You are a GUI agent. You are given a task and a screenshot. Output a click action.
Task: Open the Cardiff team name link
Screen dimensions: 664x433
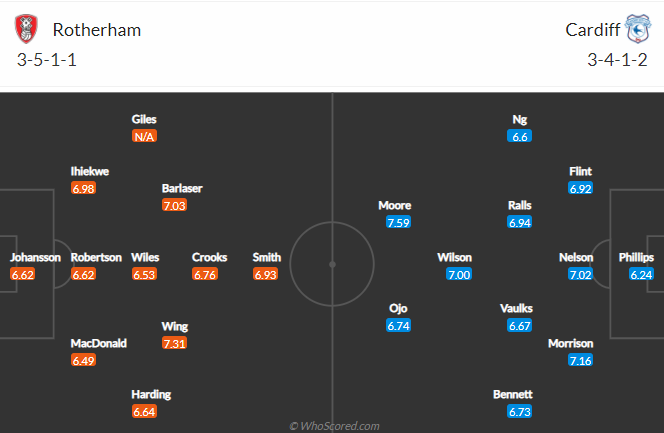pos(593,30)
